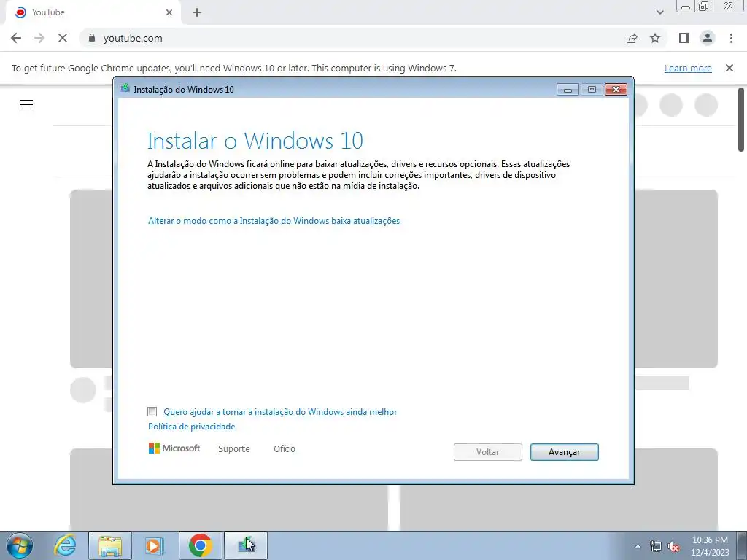747x560 pixels.
Task: Share this page icon in Chrome
Action: coord(632,38)
